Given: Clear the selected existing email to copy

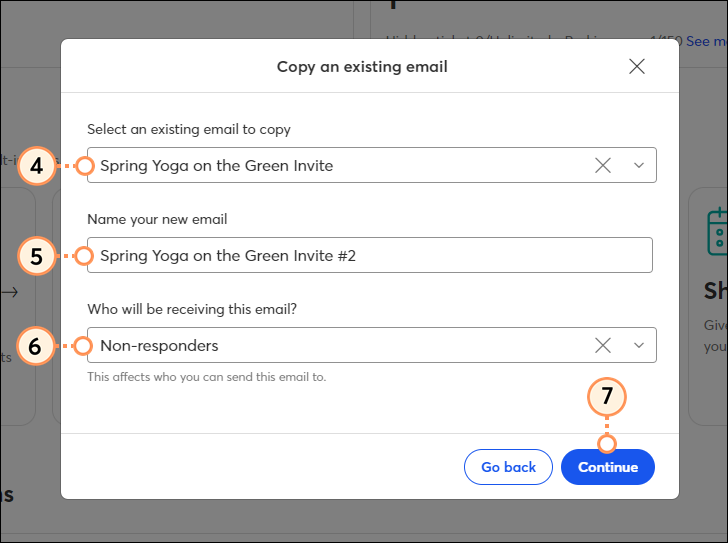Looking at the screenshot, I should click(x=603, y=165).
